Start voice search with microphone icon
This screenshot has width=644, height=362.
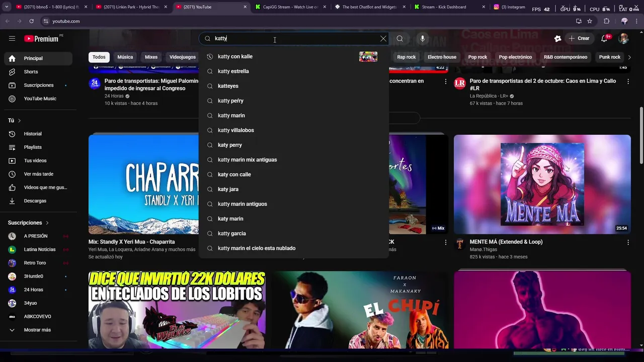(x=423, y=38)
